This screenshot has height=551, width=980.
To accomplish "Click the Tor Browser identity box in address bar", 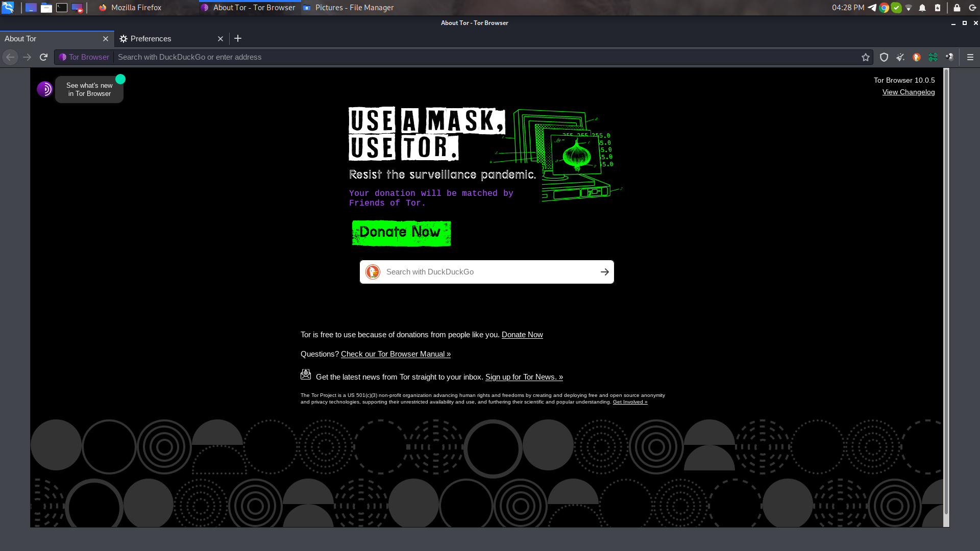I will (84, 57).
